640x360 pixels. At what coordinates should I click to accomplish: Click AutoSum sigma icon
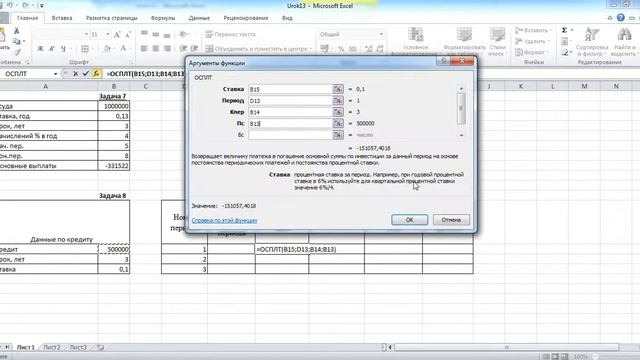[x=564, y=31]
